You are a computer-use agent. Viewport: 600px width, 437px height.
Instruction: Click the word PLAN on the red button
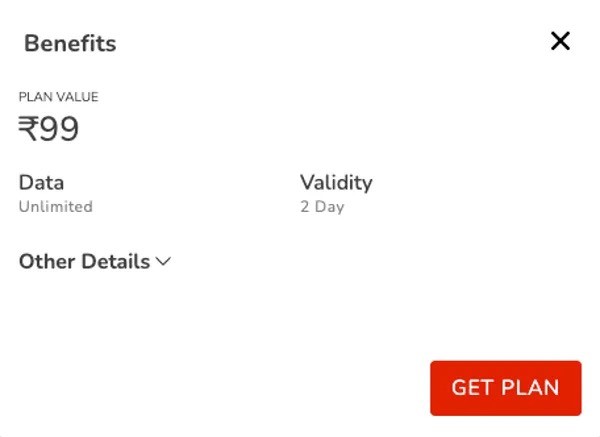coord(529,388)
